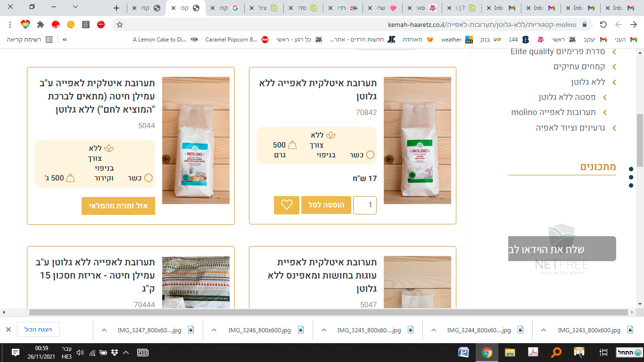Click the quantity field for product 70842
Image resolution: width=644 pixels, height=362 pixels.
(x=365, y=205)
